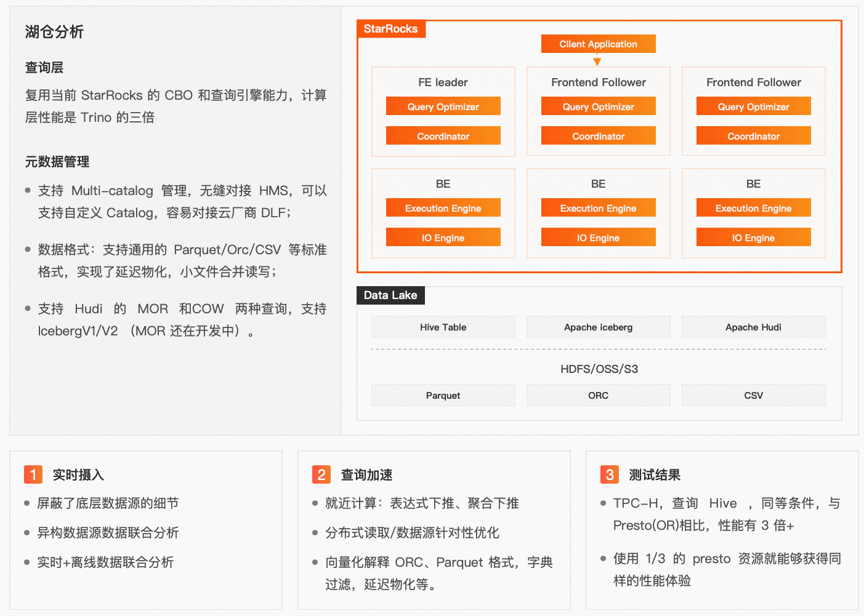
Task: Click the bullet starting TPC-H，查询 Hive
Action: click(727, 514)
